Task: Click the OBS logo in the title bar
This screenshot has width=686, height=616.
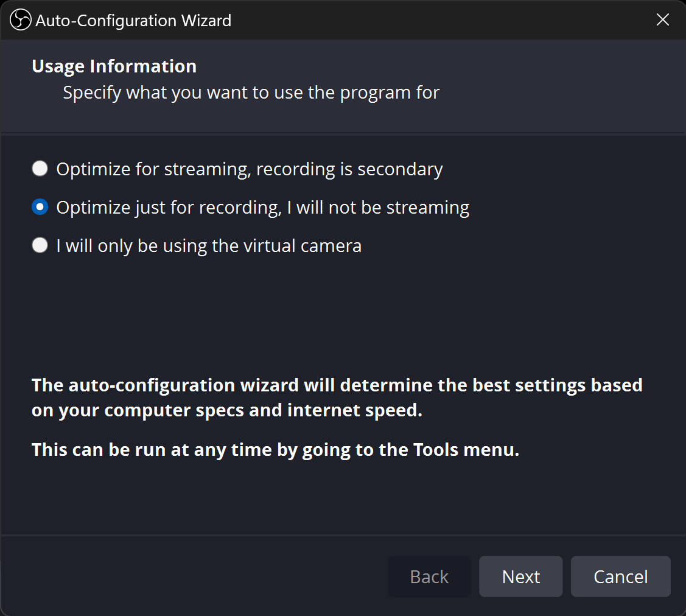Action: (x=20, y=20)
